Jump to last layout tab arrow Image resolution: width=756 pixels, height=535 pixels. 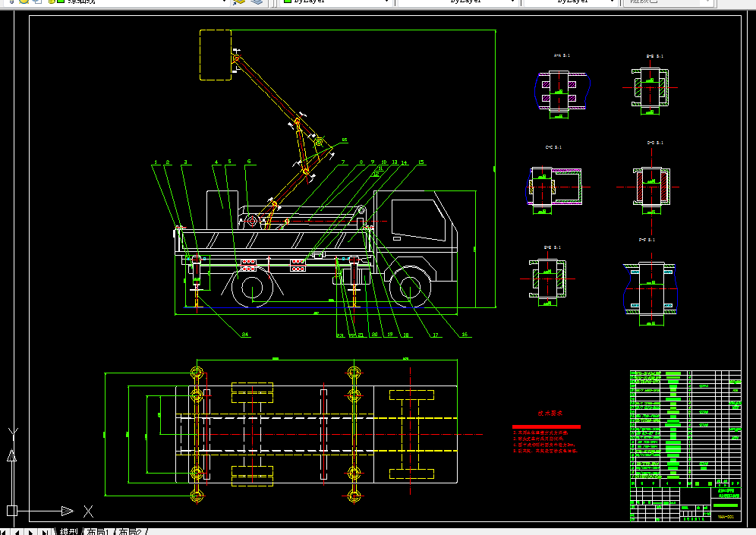pos(44,532)
